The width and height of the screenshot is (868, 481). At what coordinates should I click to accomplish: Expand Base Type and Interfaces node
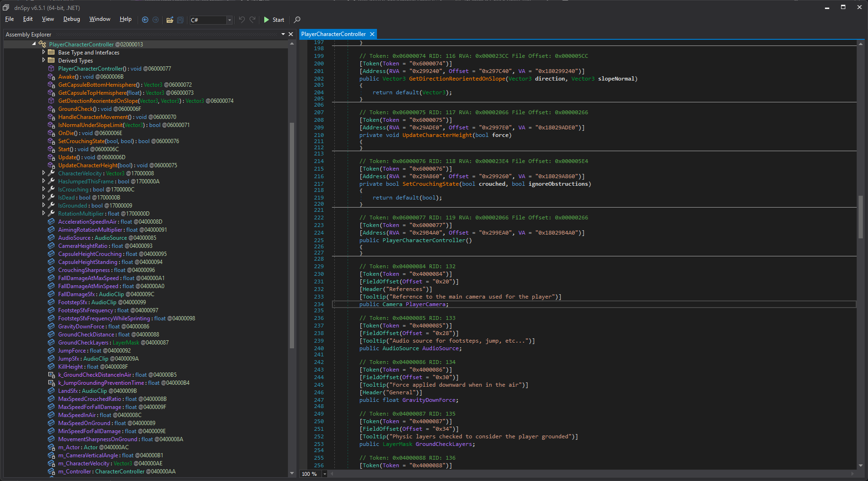(x=44, y=52)
